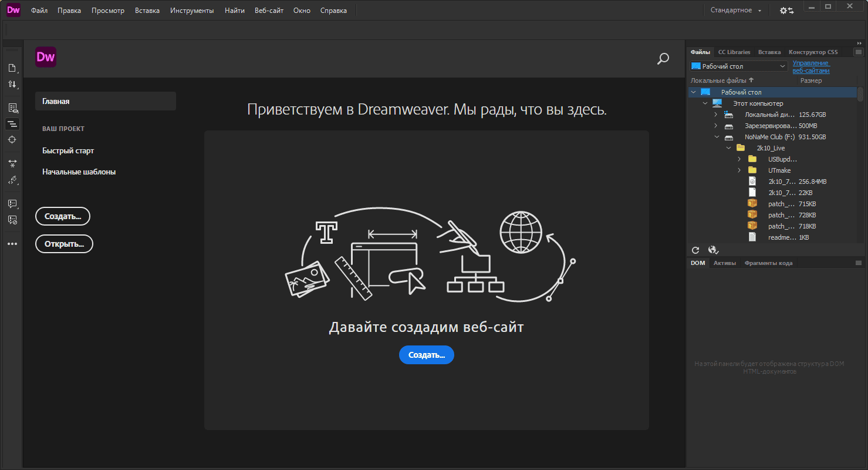868x470 pixels.
Task: Open sync settings gear icon
Action: (x=786, y=11)
